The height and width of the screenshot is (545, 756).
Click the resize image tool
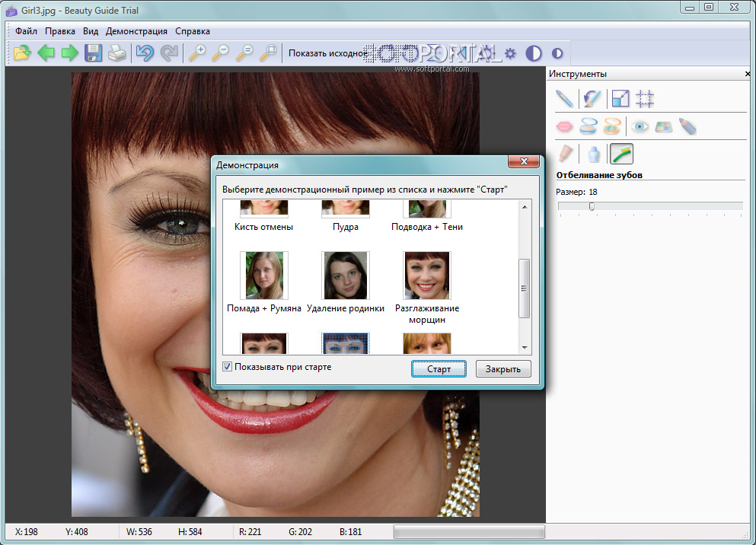620,98
